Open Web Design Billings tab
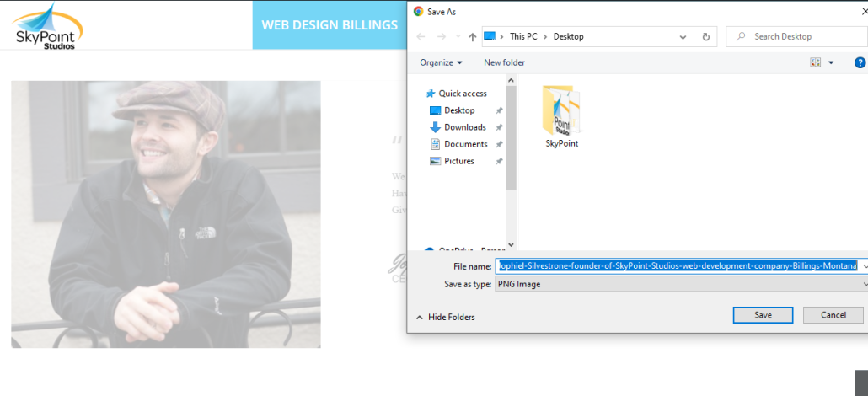This screenshot has height=396, width=868. coord(330,25)
